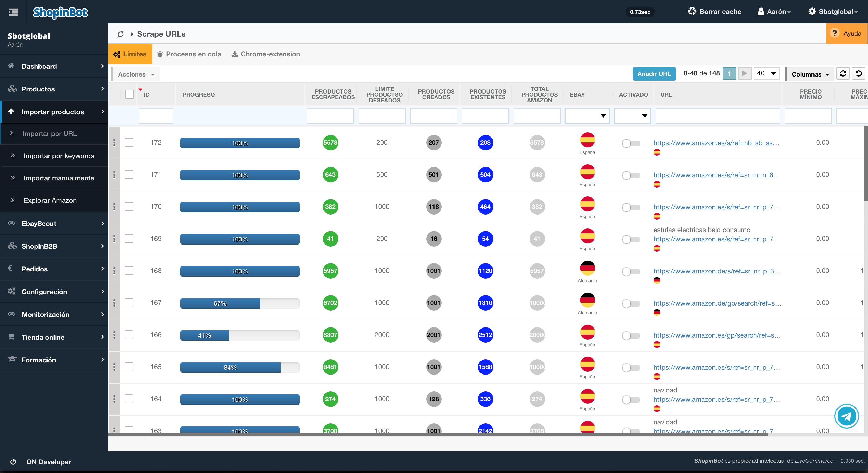Open the Ayuda help button
The height and width of the screenshot is (473, 868).
tap(847, 33)
